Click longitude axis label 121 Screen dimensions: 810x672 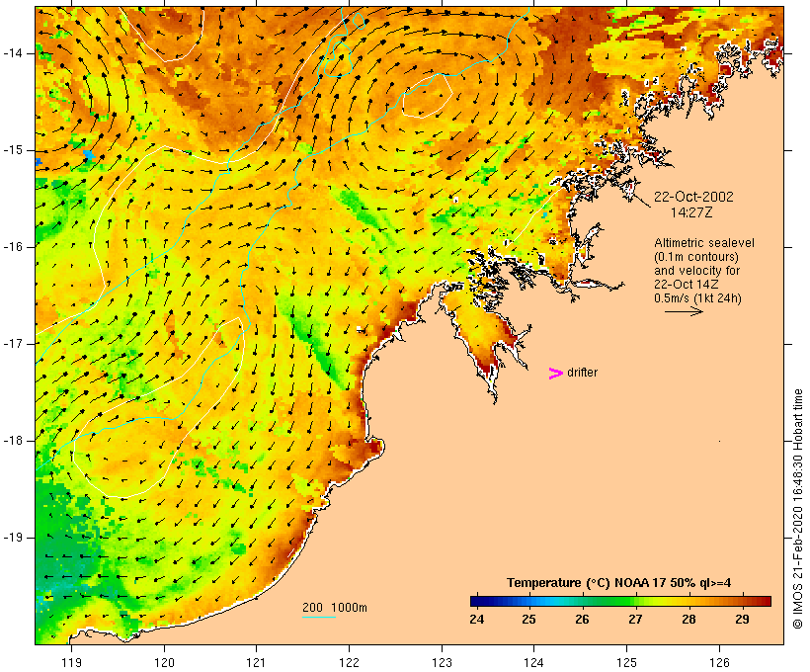[256, 662]
